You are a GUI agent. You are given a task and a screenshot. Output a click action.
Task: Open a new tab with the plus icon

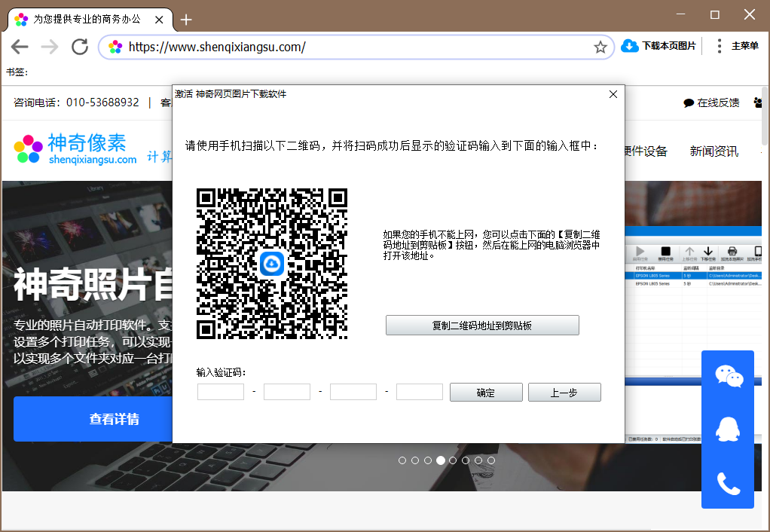coord(186,20)
